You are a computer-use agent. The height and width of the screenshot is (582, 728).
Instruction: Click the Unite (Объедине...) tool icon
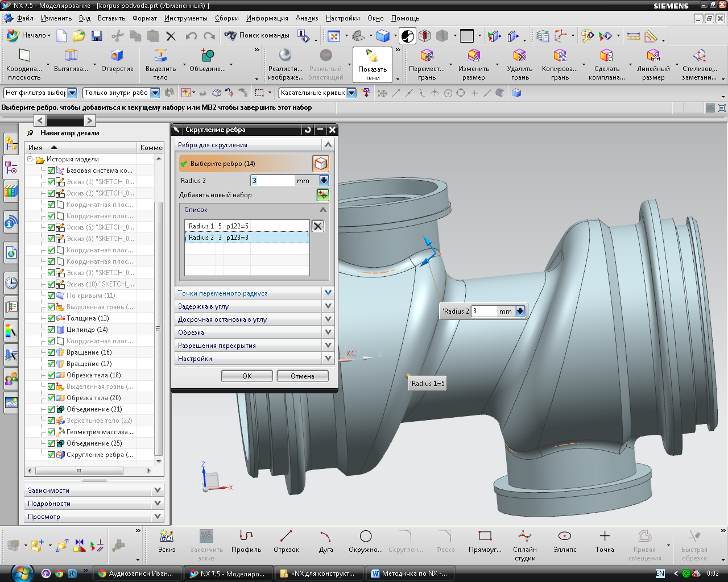[208, 56]
